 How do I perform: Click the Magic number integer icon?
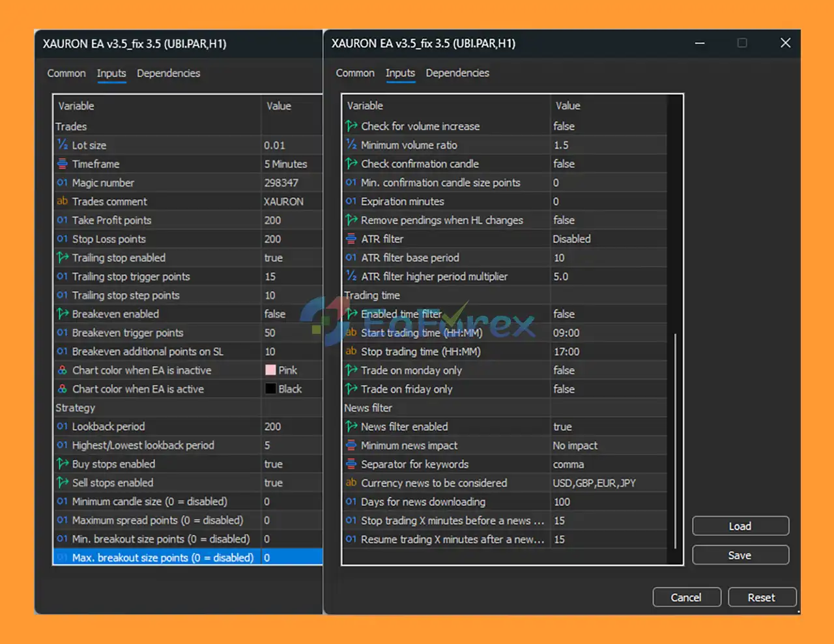pos(63,183)
